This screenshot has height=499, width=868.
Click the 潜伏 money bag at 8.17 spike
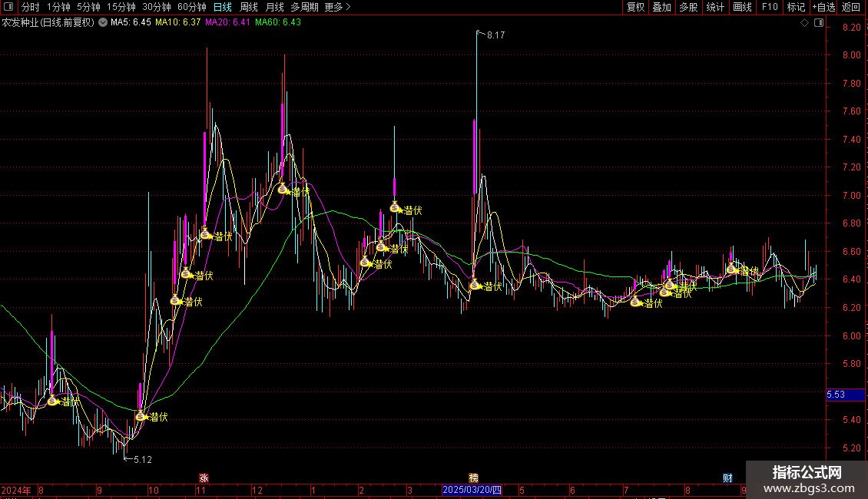(x=475, y=286)
